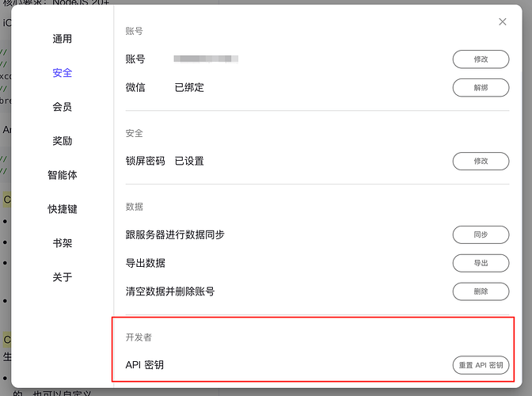Switch to the 会员 tab
The image size is (532, 396).
(62, 107)
